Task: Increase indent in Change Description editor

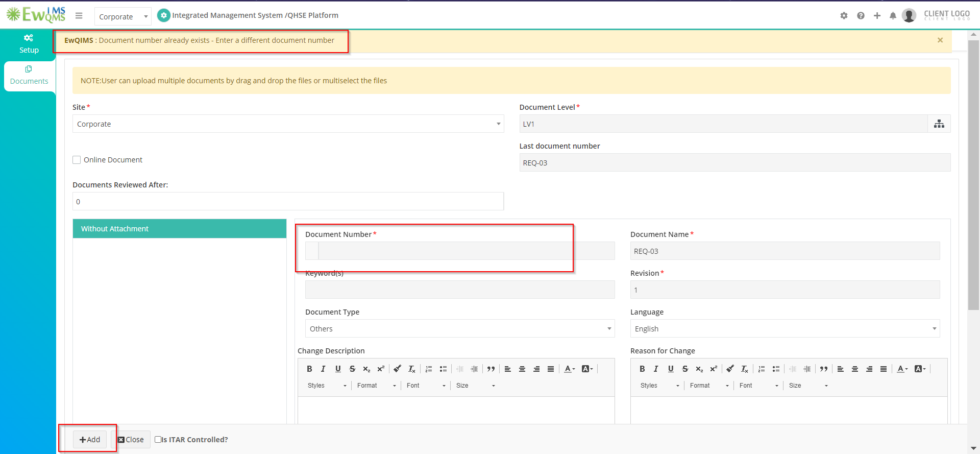Action: 474,369
